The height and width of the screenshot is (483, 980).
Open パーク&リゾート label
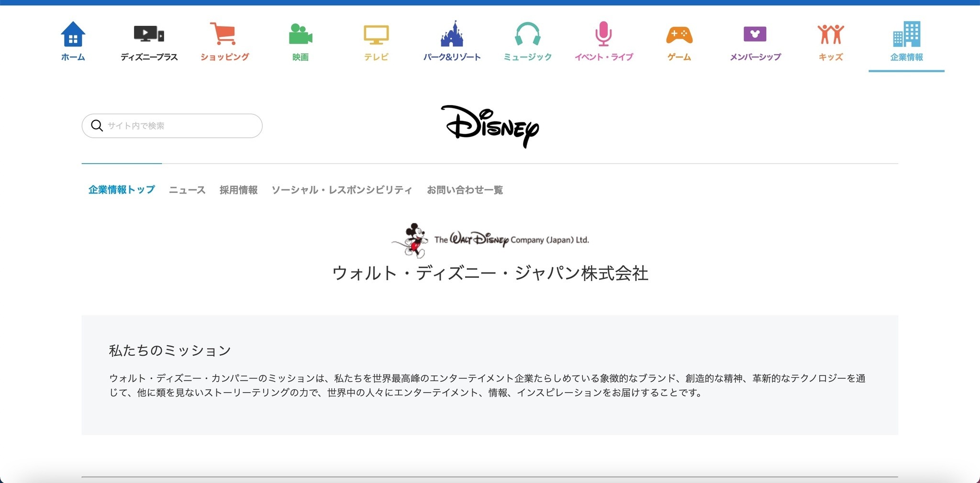click(x=452, y=57)
